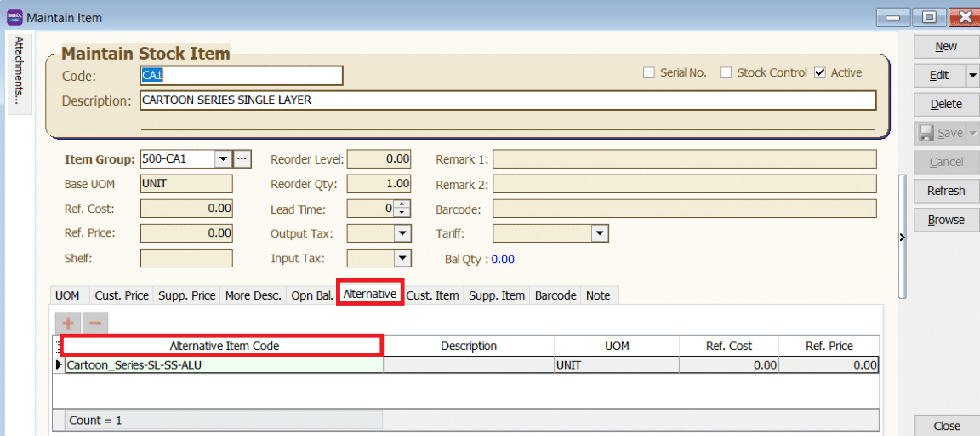This screenshot has height=436, width=980.
Task: Click into the Description text field
Action: pos(507,100)
